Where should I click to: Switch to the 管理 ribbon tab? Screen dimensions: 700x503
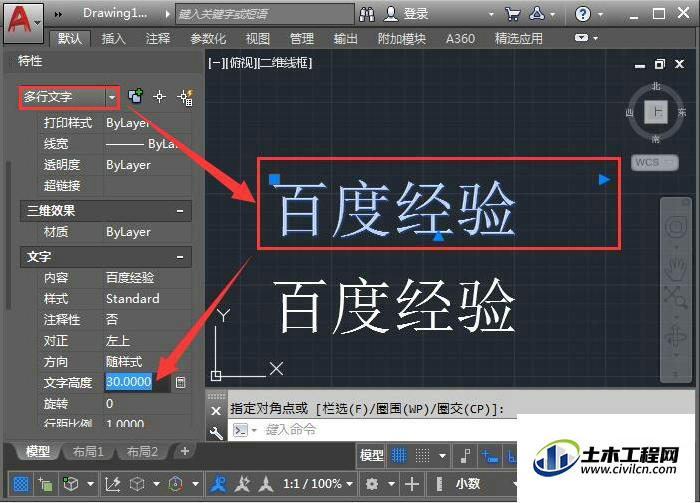click(x=302, y=39)
